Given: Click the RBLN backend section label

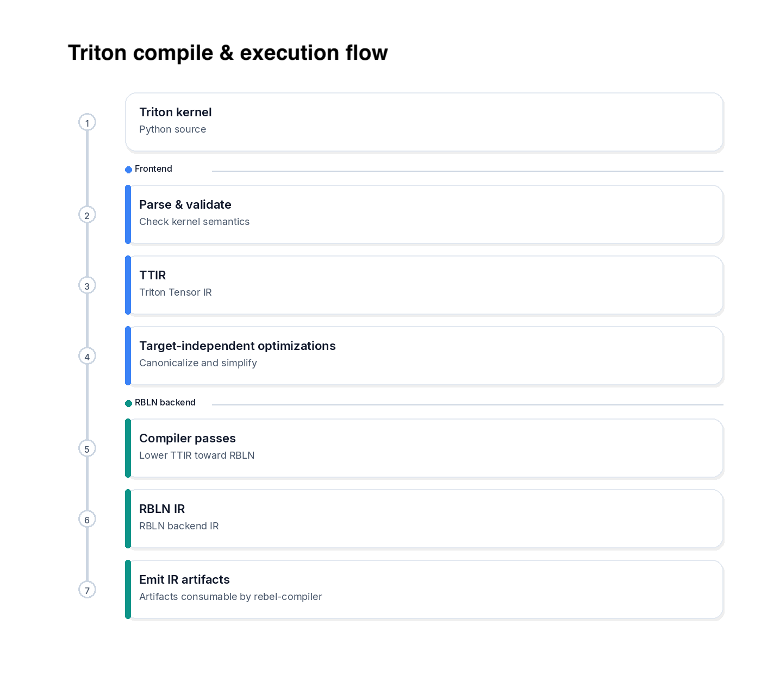Looking at the screenshot, I should (x=165, y=403).
